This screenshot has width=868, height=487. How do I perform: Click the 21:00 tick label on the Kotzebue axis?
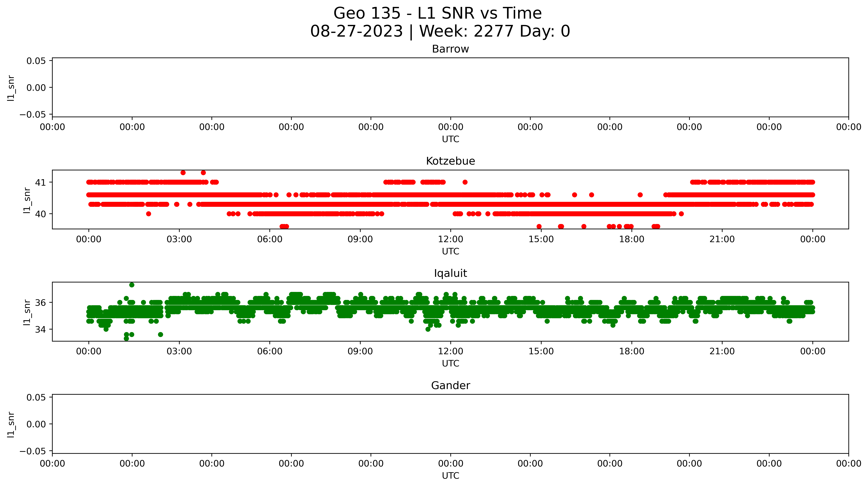pos(722,239)
